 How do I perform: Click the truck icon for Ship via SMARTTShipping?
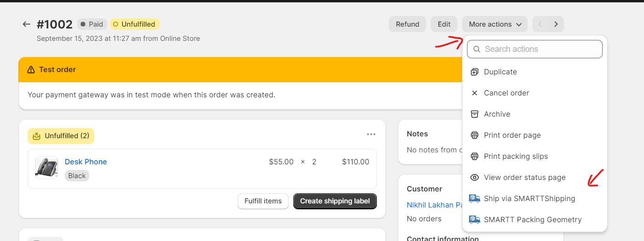[x=474, y=199]
